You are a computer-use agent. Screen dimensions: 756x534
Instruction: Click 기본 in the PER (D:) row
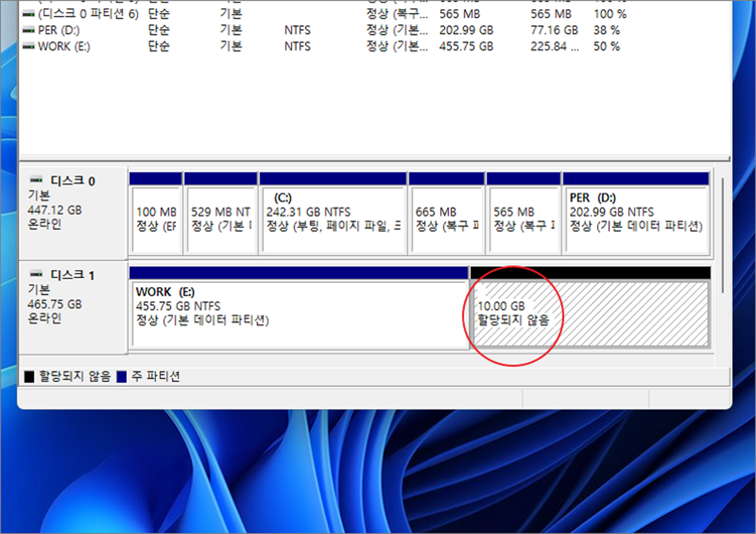click(x=231, y=30)
